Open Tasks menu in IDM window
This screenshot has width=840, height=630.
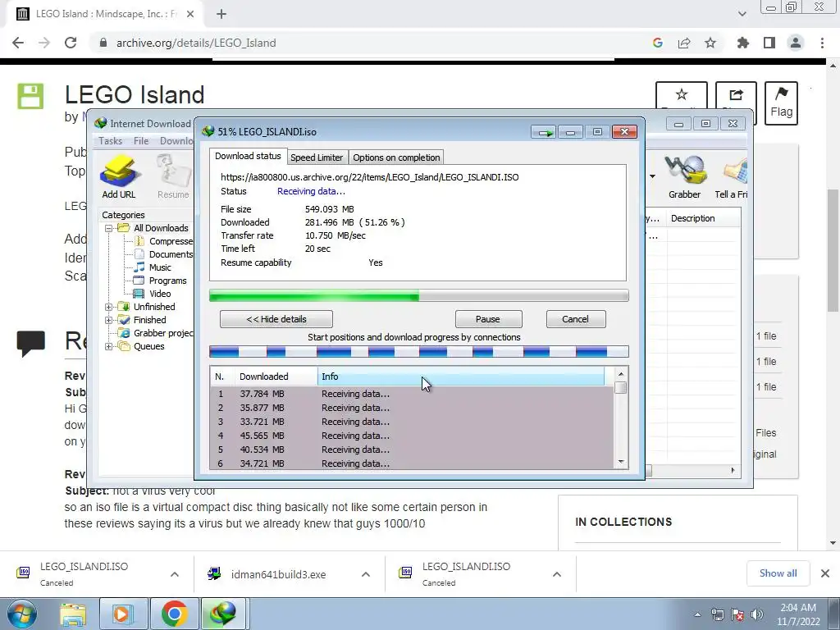(x=111, y=141)
